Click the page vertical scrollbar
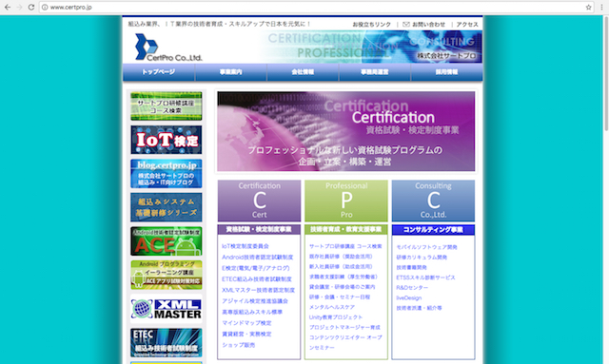 (x=606, y=74)
